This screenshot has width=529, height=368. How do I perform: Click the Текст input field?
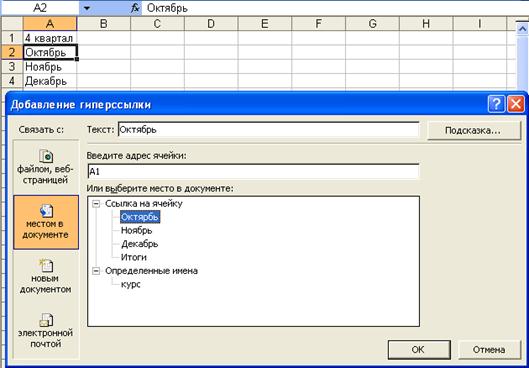(269, 130)
